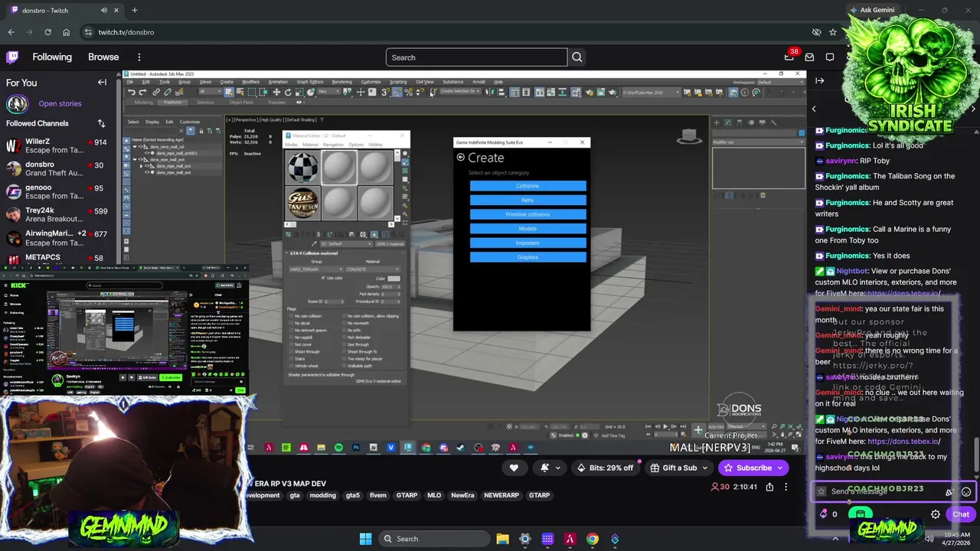This screenshot has height=551, width=980.
Task: Sort Followed Channels with the arrows icon
Action: point(101,123)
